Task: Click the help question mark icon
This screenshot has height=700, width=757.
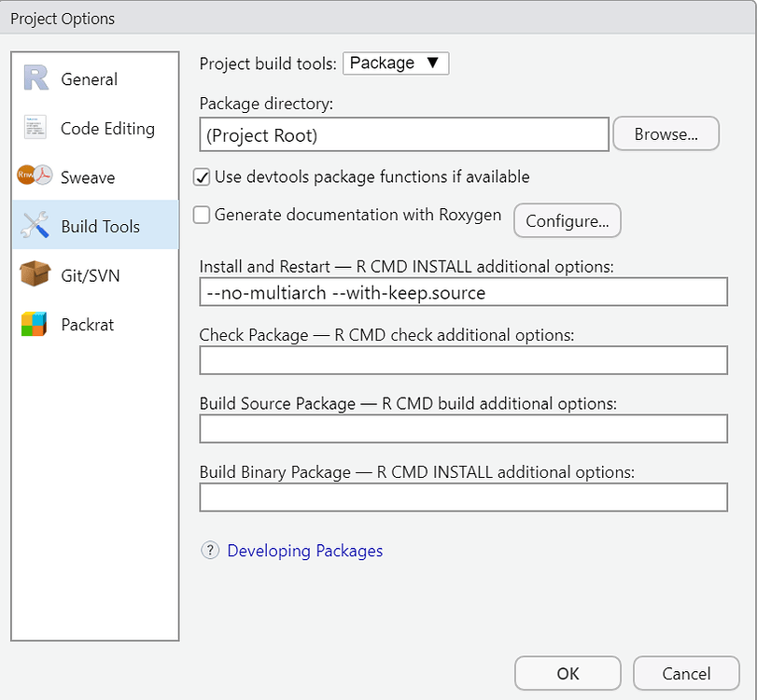Action: point(210,551)
